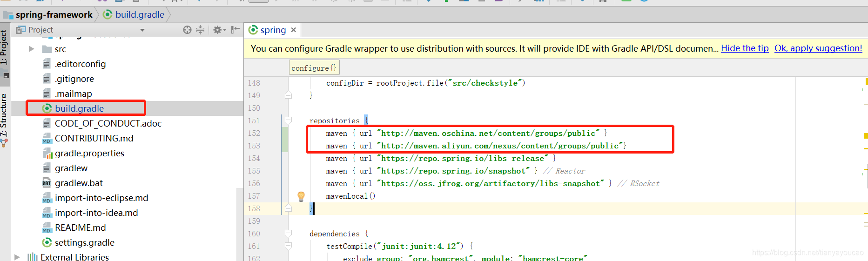Image resolution: width=868 pixels, height=261 pixels.
Task: Open Project panel settings gear
Action: (x=219, y=30)
